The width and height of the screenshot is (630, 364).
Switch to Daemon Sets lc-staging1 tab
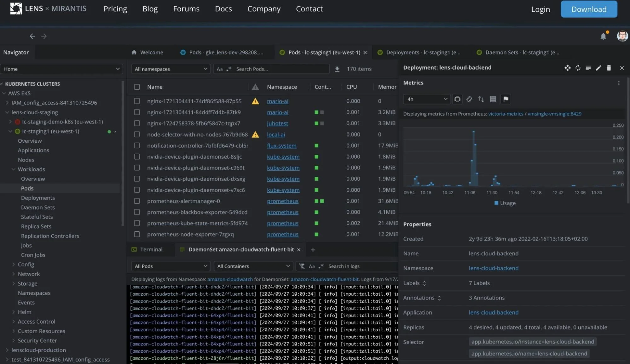pos(518,53)
